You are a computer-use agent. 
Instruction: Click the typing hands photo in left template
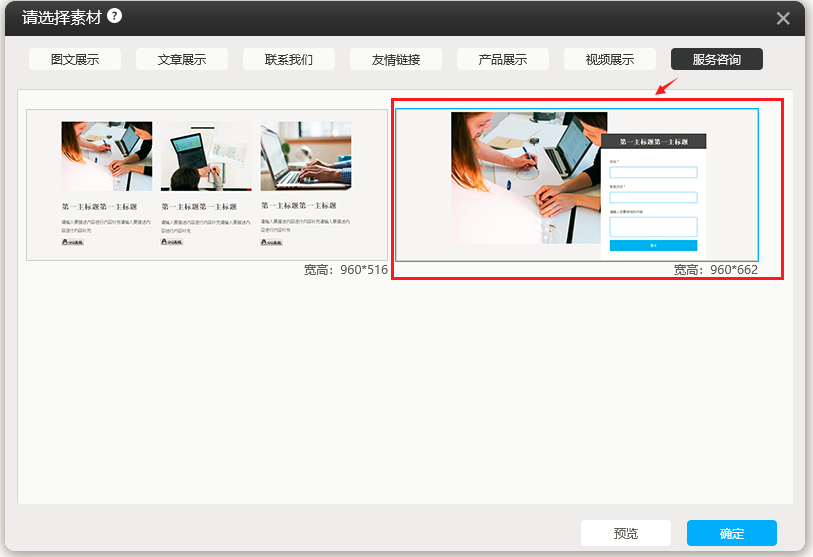306,156
